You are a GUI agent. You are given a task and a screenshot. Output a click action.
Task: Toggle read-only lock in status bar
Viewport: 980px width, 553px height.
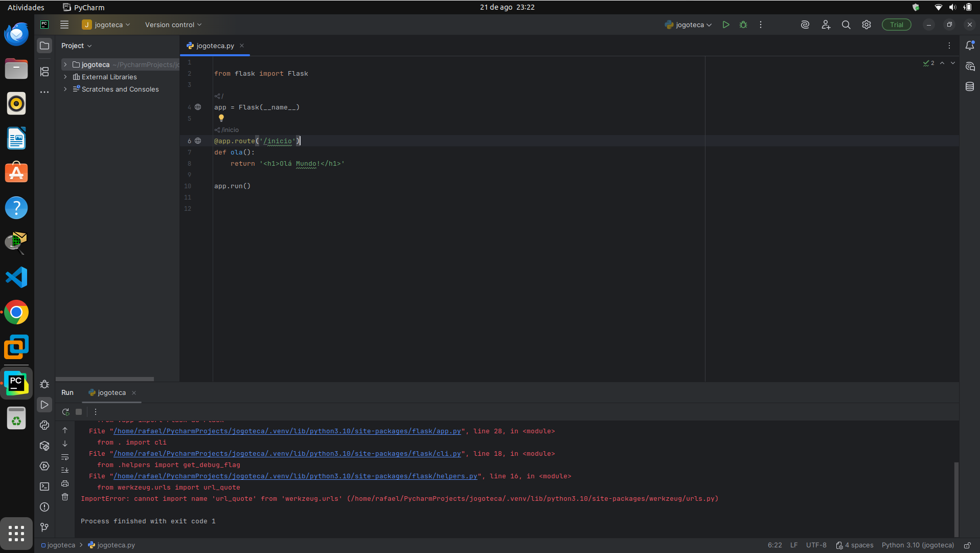click(967, 545)
